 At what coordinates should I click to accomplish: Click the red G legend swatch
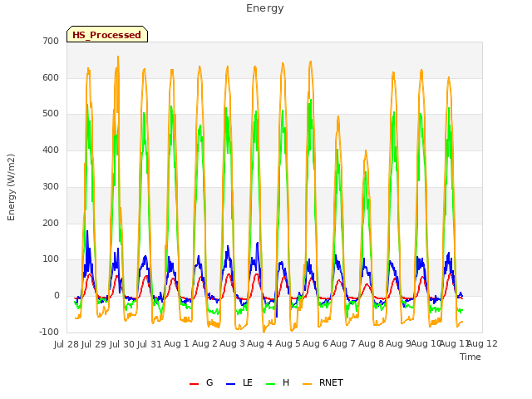coord(194,383)
